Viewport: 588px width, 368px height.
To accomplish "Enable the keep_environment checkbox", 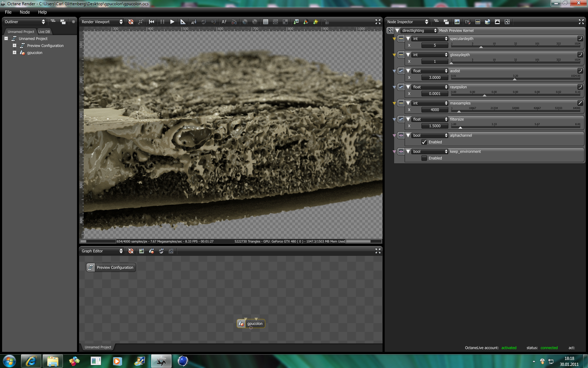I will (x=424, y=158).
